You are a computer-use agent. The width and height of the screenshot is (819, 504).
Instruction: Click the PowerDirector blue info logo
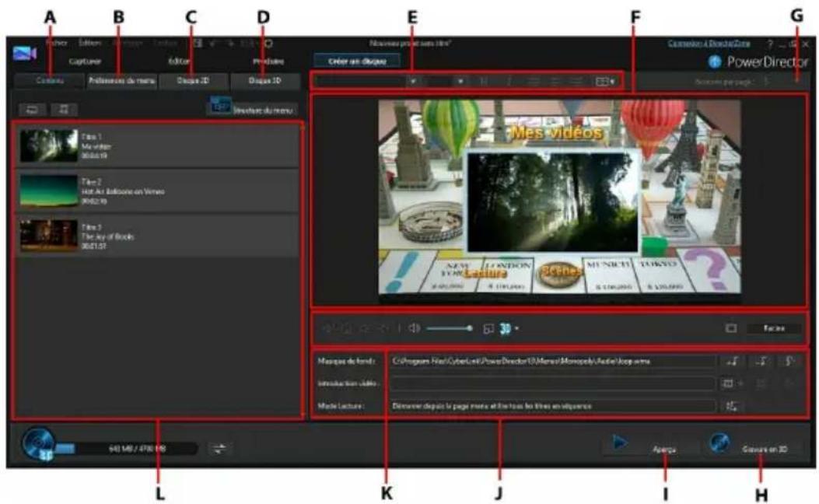(x=714, y=61)
